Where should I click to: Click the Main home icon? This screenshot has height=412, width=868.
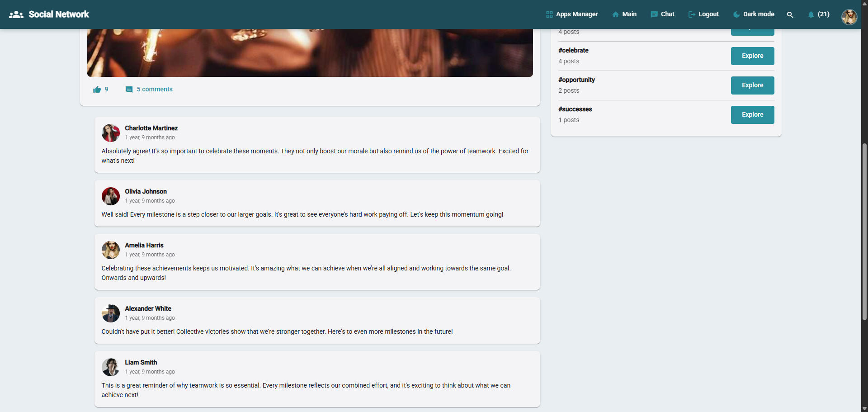[616, 14]
